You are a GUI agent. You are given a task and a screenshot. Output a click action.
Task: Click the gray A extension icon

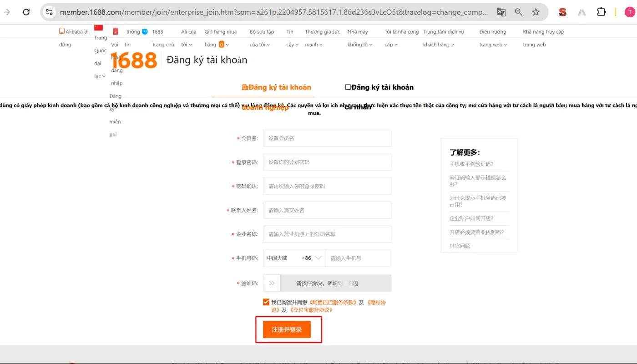pyautogui.click(x=582, y=12)
